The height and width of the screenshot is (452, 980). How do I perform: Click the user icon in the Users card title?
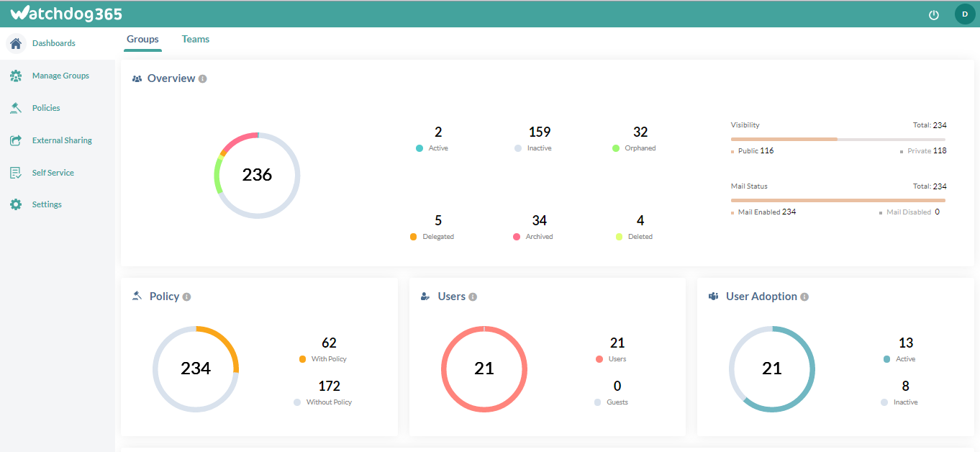[x=425, y=296]
